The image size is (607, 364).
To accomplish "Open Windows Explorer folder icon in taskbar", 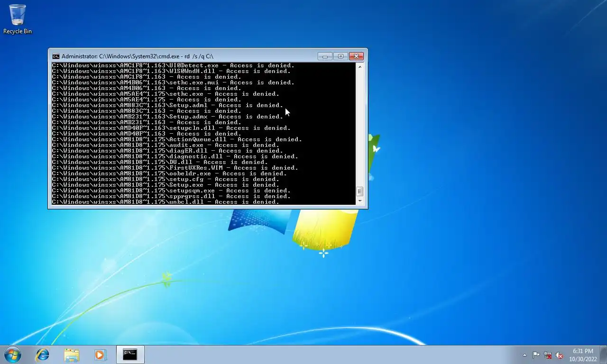I will pos(72,355).
